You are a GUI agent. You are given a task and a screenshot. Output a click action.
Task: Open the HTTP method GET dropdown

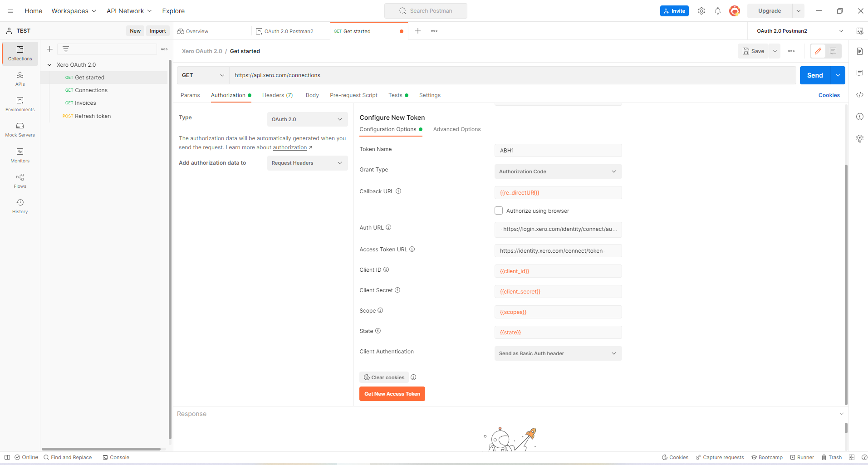click(x=203, y=75)
